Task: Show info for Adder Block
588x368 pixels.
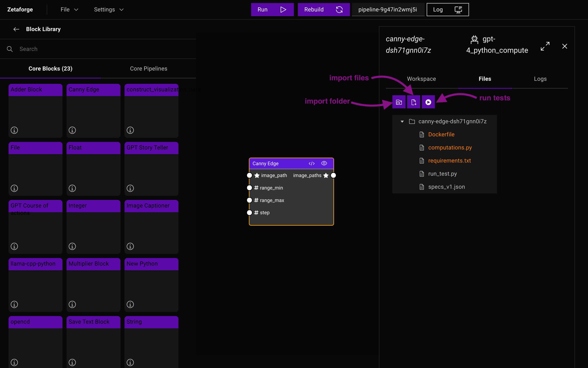Action: (x=14, y=130)
